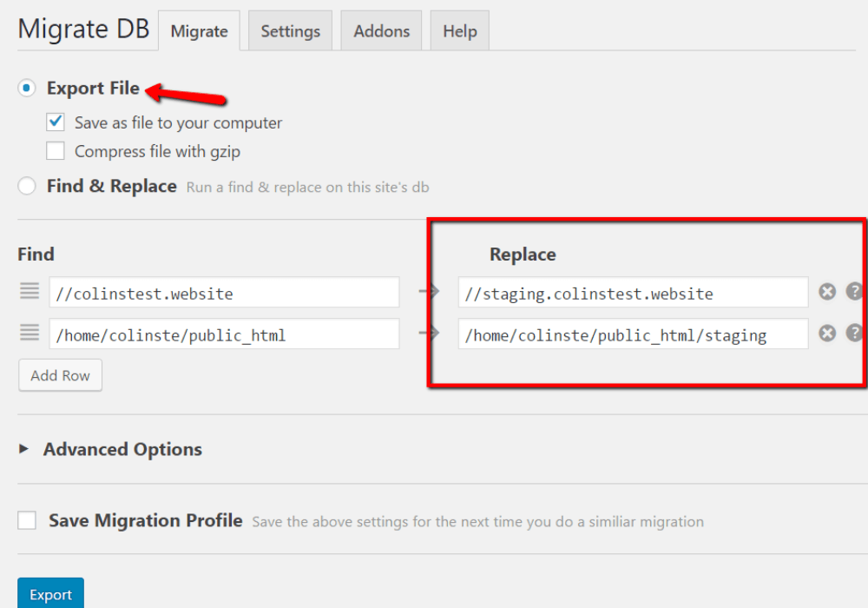Open the Addons tab
The width and height of the screenshot is (868, 608).
[381, 30]
